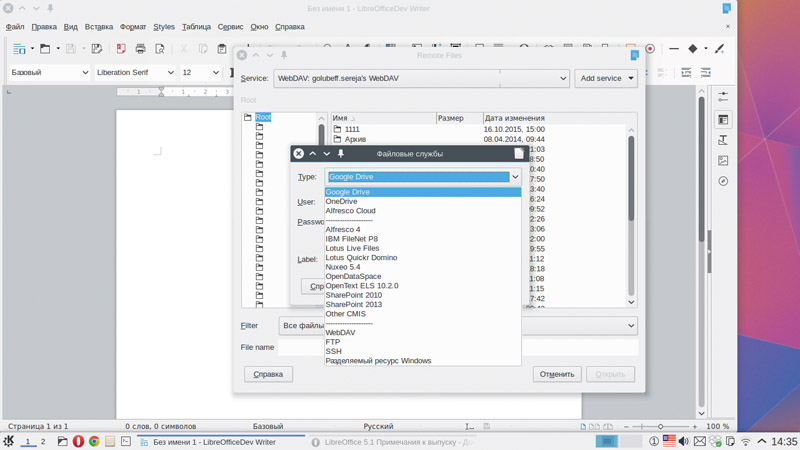Click the Save As icon in toolbar
Viewport: 800px width, 450px height.
96,49
